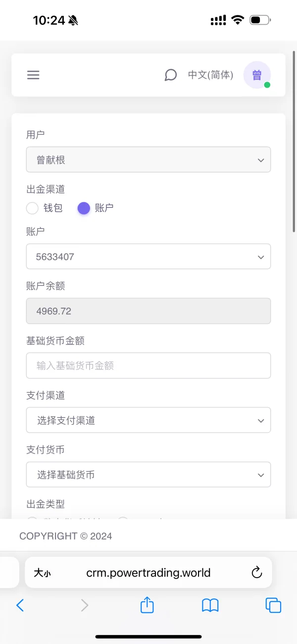Select the 账户 withdrawal channel
Screen dimensions: 297x644
click(84, 208)
